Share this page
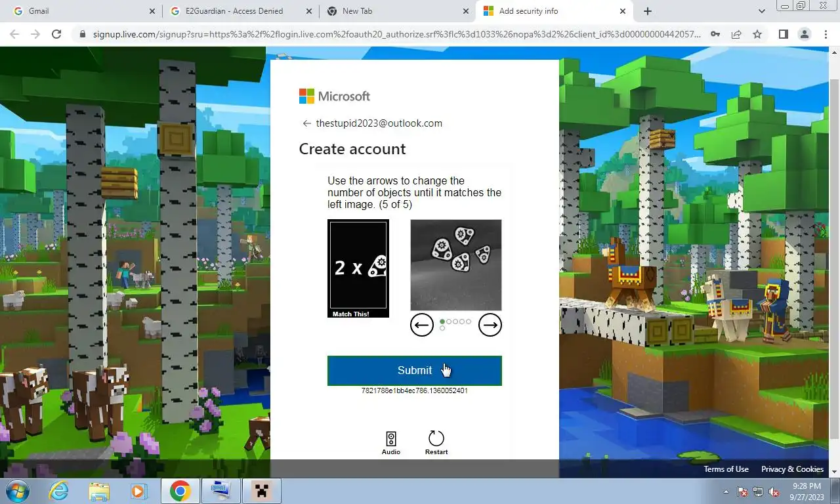 point(736,34)
